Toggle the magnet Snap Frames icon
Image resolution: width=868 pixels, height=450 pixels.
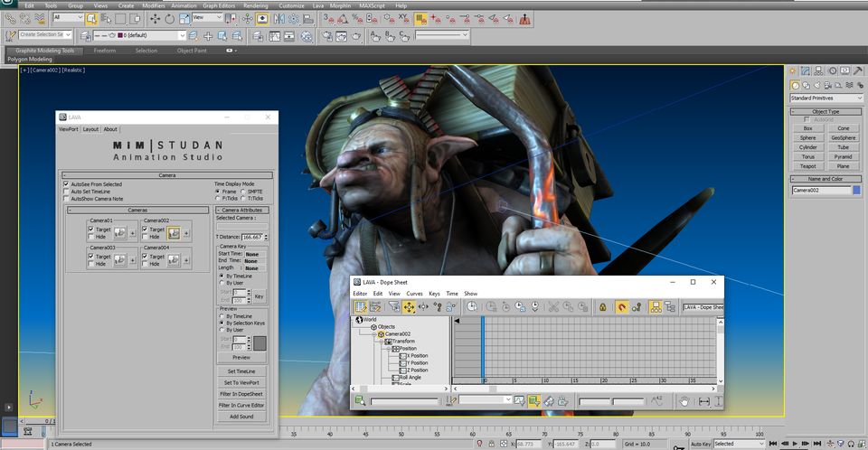pyautogui.click(x=622, y=307)
